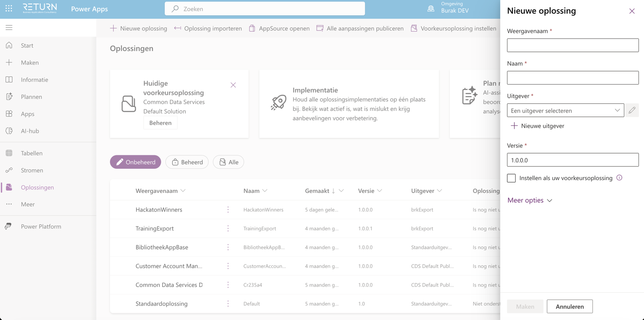
Task: Open more actions for HackatonWinners row
Action: 228,209
